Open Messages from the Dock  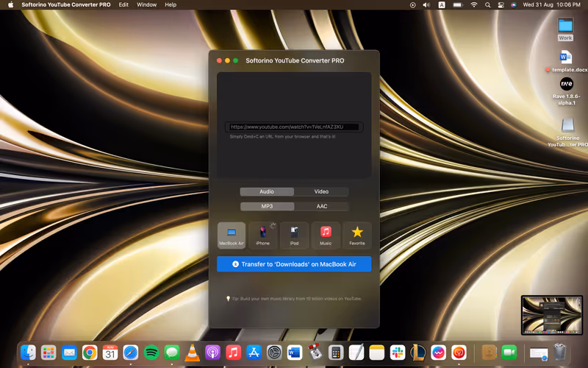(172, 353)
